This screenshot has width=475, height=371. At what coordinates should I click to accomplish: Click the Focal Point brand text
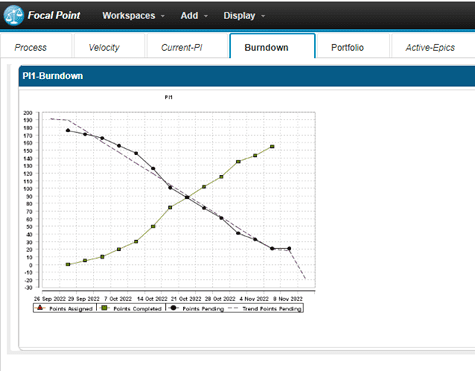tap(54, 15)
